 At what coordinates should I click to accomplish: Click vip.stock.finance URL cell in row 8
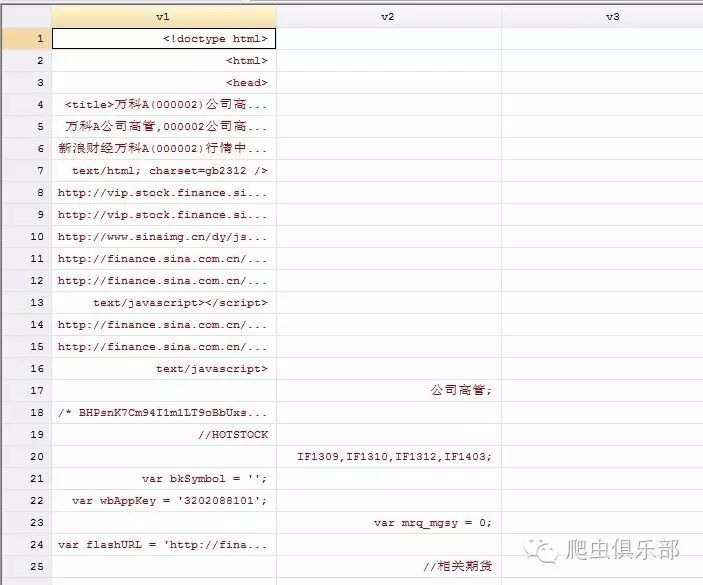coord(164,192)
